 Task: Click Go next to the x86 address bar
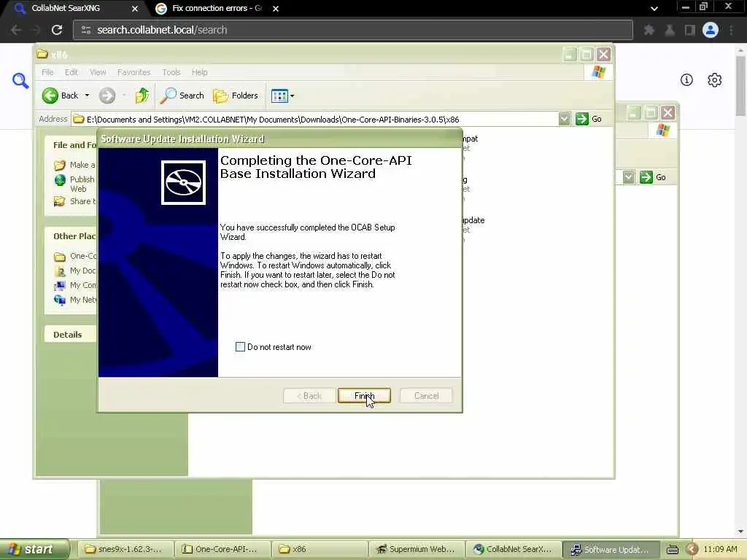[x=589, y=119]
